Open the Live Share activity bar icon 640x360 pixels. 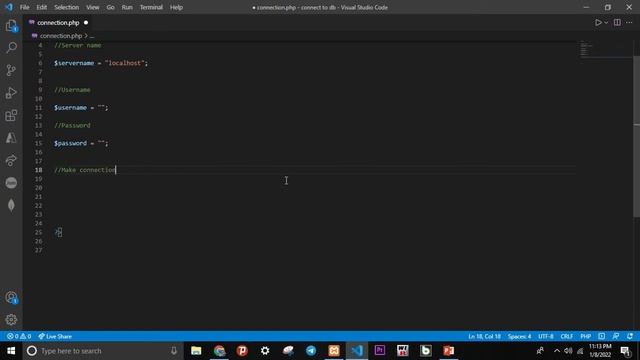[x=11, y=160]
